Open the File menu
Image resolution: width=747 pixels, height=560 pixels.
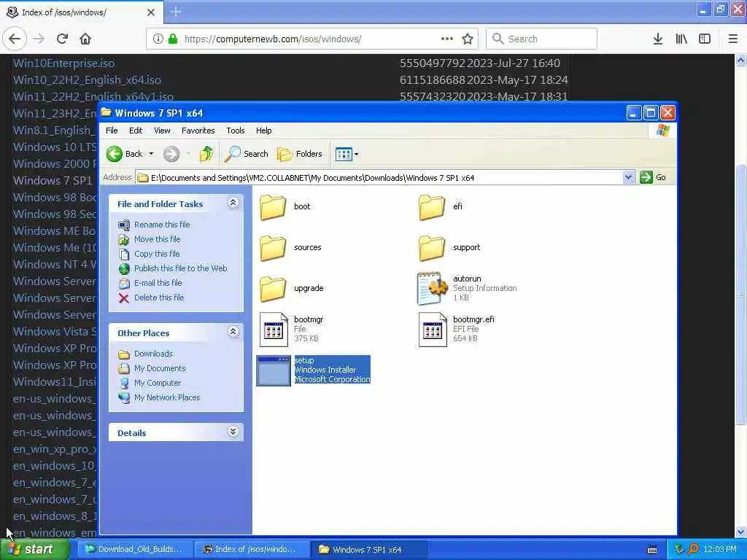[x=112, y=131]
